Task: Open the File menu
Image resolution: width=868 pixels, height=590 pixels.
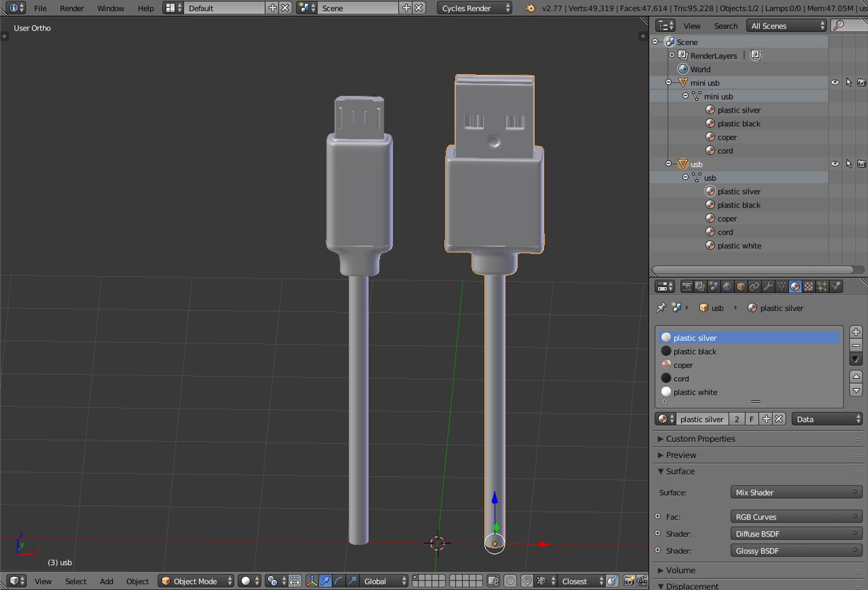Action: pos(40,8)
